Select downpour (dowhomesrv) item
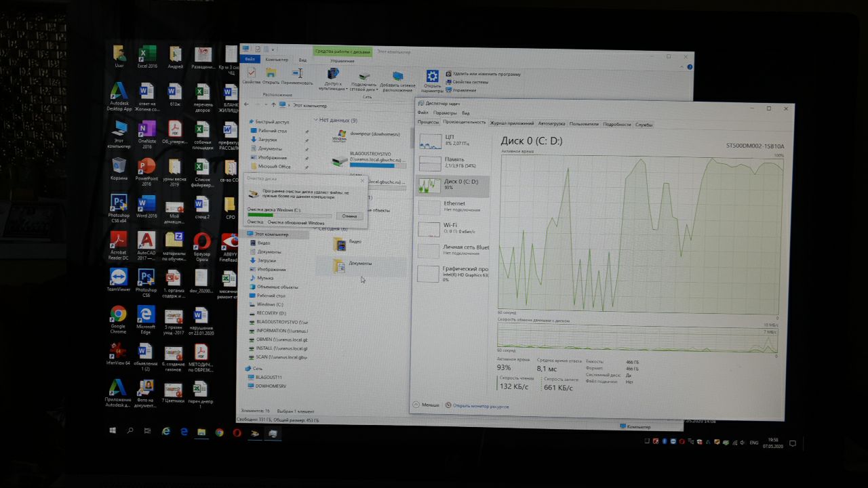 coord(366,135)
